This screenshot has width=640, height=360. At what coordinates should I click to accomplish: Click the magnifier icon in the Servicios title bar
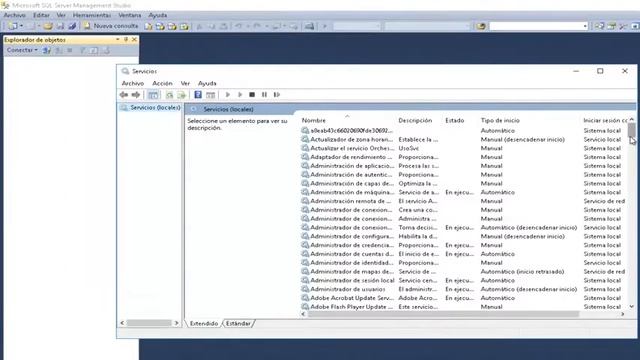point(125,71)
